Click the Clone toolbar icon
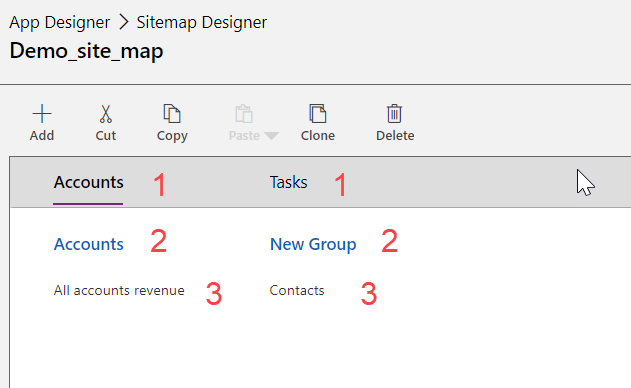This screenshot has height=388, width=631. tap(318, 114)
